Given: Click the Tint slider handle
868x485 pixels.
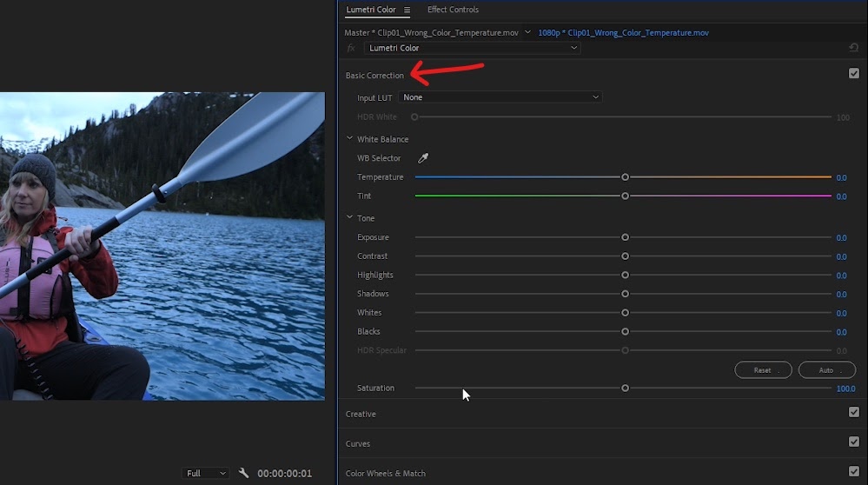Looking at the screenshot, I should (625, 196).
